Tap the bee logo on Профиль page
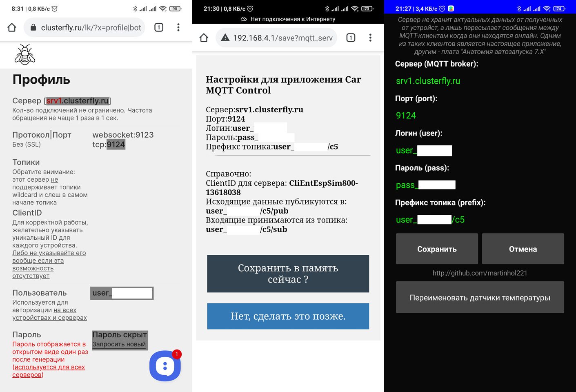 click(x=25, y=55)
